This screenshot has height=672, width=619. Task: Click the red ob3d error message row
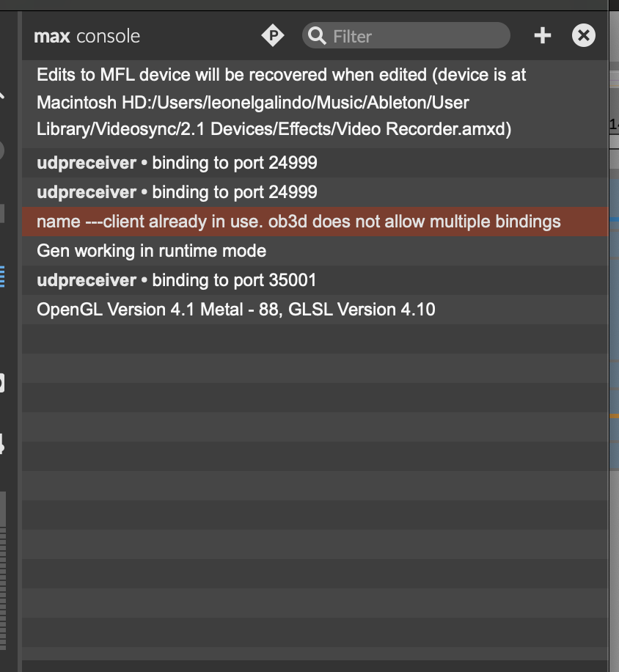coord(298,222)
